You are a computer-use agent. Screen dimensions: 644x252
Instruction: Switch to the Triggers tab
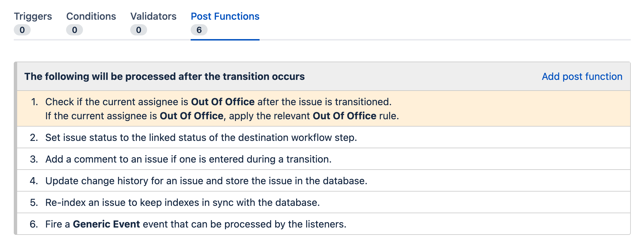pos(33,16)
